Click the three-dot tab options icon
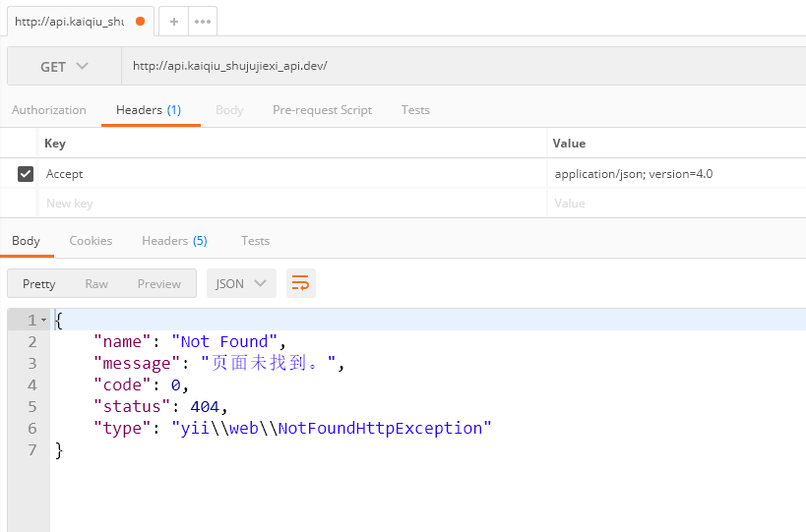The height and width of the screenshot is (532, 806). (x=202, y=21)
